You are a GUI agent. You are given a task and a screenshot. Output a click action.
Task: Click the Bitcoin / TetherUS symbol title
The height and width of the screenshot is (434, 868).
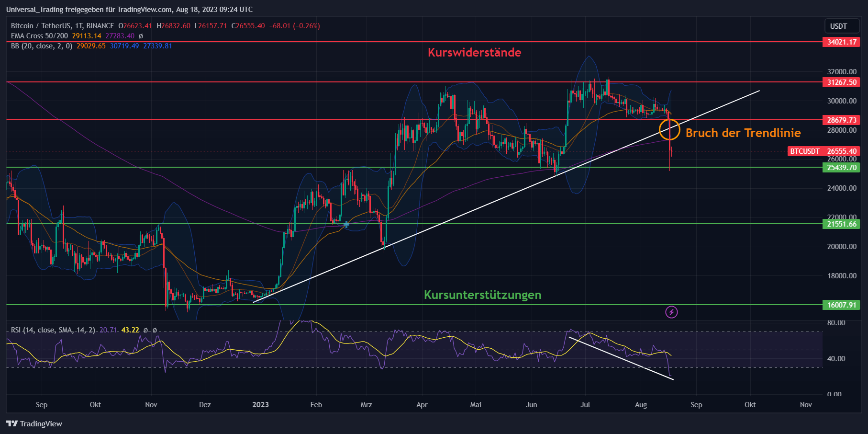62,26
